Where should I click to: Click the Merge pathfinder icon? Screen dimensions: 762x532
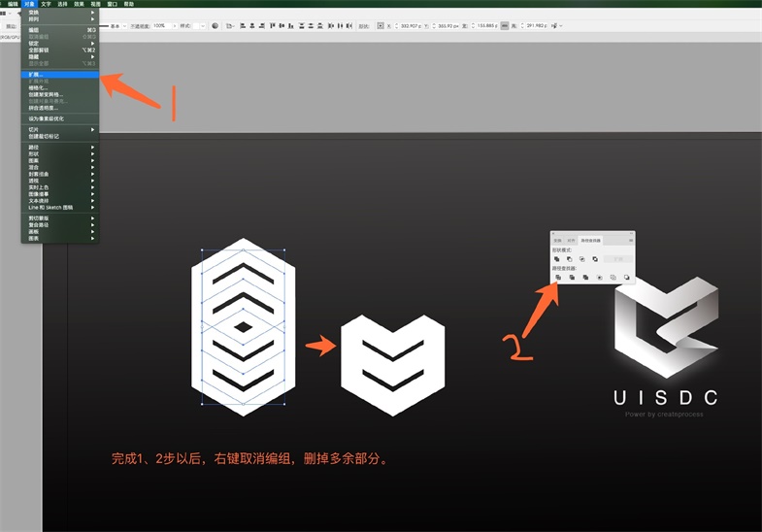click(585, 278)
